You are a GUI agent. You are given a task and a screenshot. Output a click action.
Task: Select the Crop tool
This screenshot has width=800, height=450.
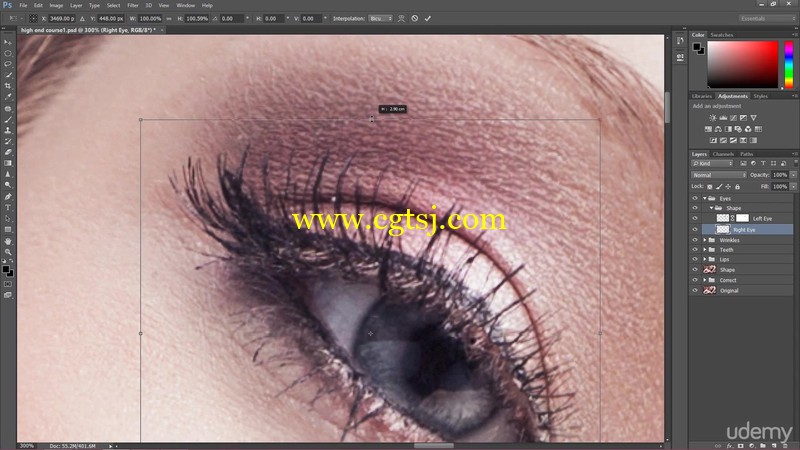8,86
